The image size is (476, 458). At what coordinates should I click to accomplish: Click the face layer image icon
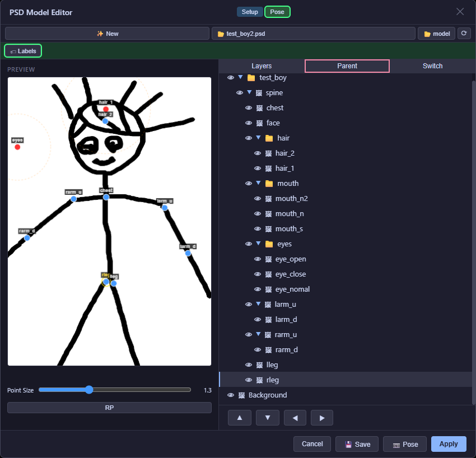click(x=259, y=123)
